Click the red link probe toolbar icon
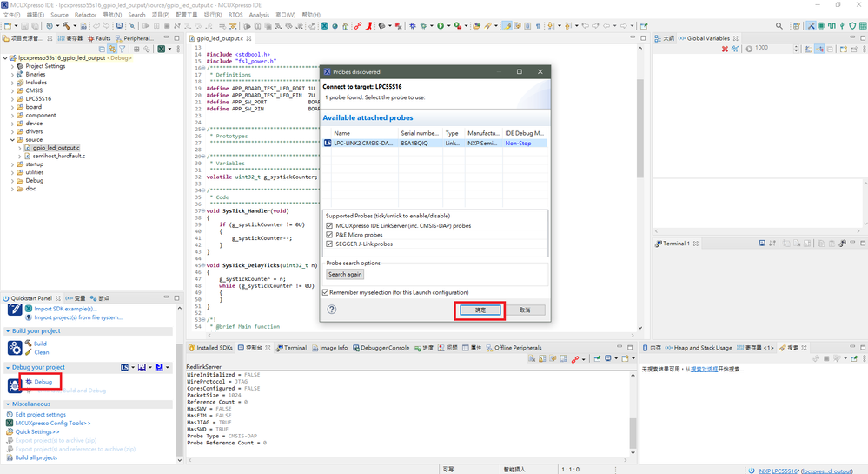868x474 pixels. coord(358,25)
